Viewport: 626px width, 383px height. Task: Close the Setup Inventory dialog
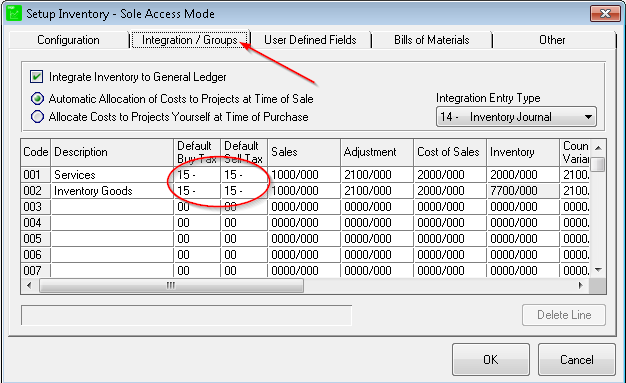[605, 14]
